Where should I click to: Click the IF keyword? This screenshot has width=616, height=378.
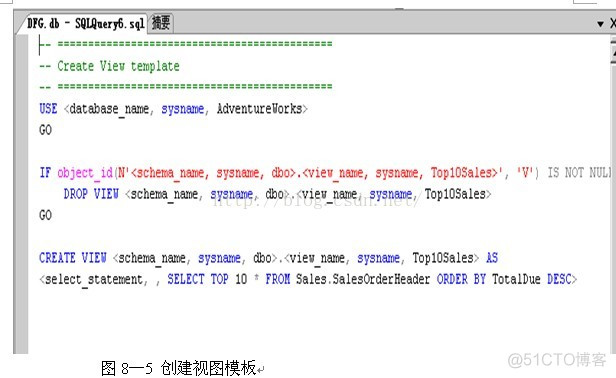(x=45, y=172)
